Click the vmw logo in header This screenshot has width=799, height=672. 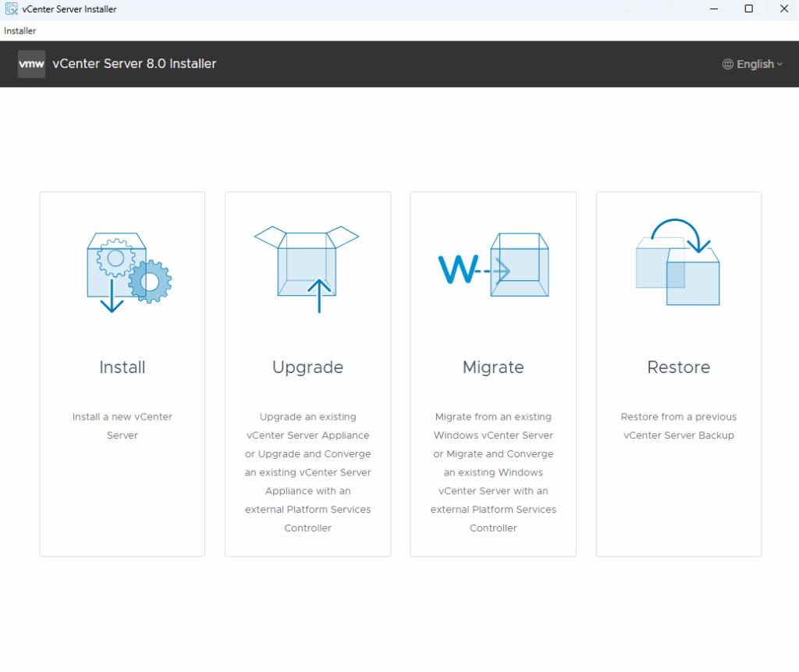(x=31, y=64)
